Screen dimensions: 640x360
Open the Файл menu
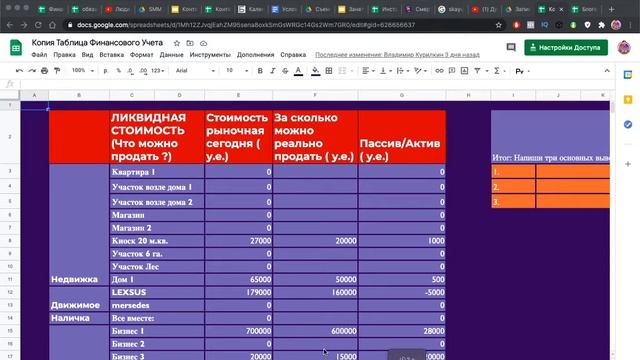point(39,54)
